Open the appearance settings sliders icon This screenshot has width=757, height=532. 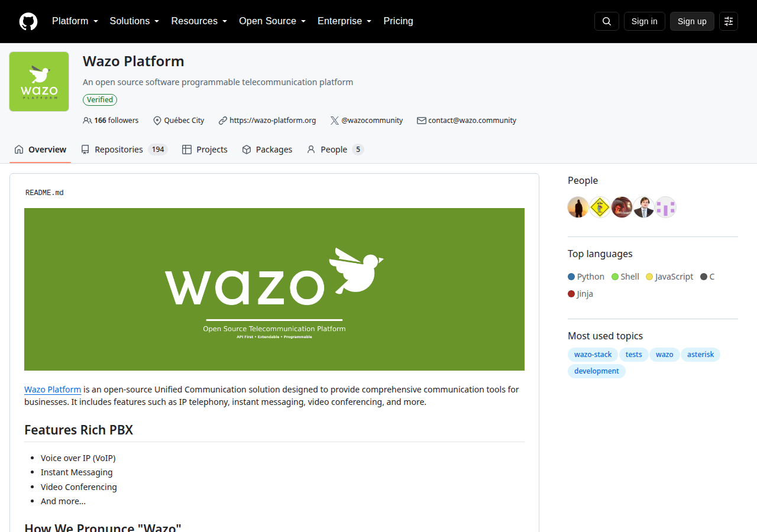[x=729, y=21]
